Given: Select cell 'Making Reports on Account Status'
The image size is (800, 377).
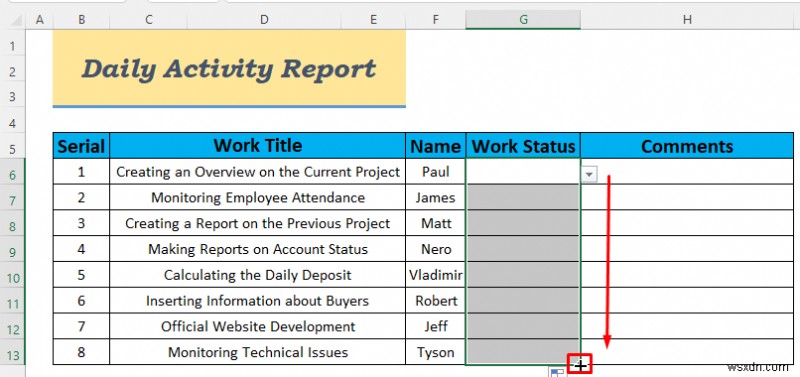Looking at the screenshot, I should [x=258, y=249].
